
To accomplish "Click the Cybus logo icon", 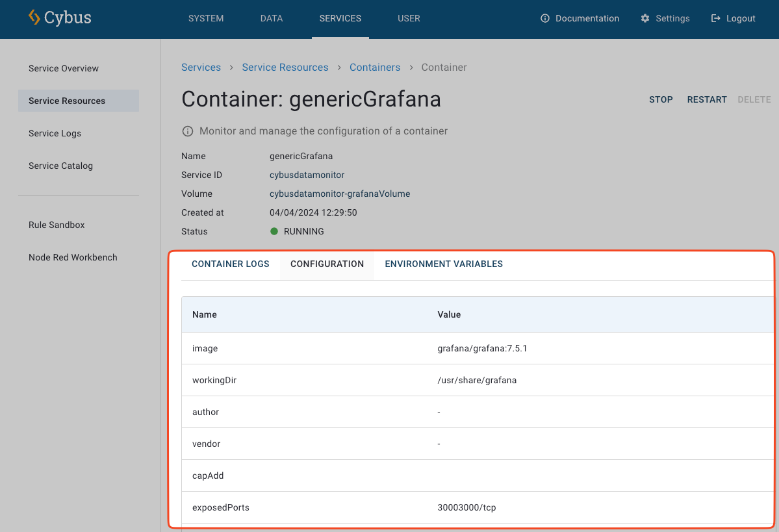I will click(x=34, y=18).
